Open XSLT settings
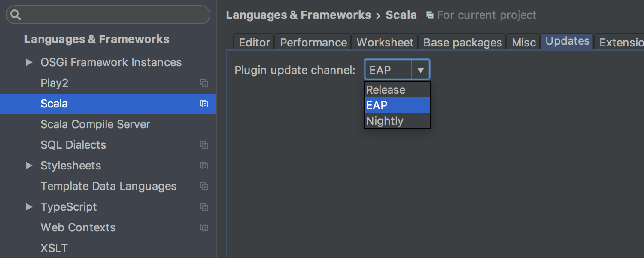Image resolution: width=644 pixels, height=258 pixels. click(x=54, y=248)
